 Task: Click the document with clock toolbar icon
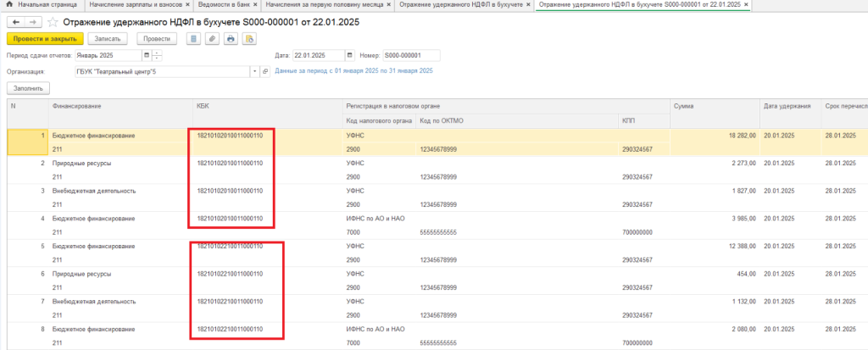[x=249, y=39]
